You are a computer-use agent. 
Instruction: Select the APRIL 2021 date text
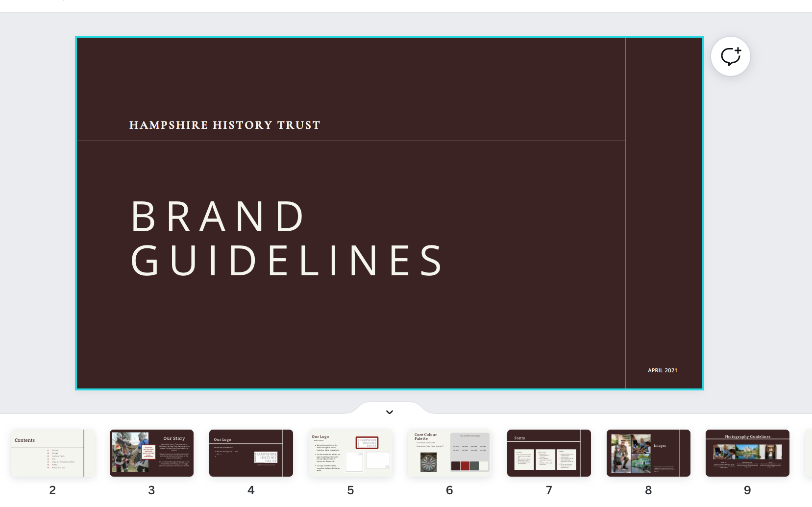pos(662,370)
